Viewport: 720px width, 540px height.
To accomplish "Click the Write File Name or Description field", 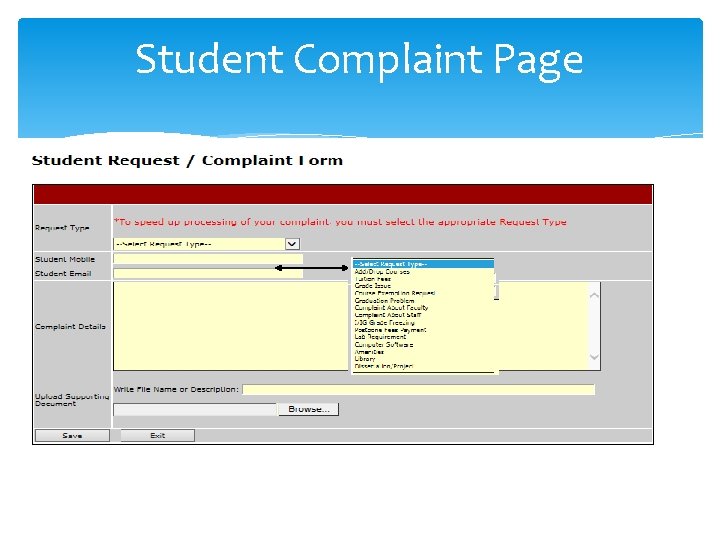I will pos(418,389).
